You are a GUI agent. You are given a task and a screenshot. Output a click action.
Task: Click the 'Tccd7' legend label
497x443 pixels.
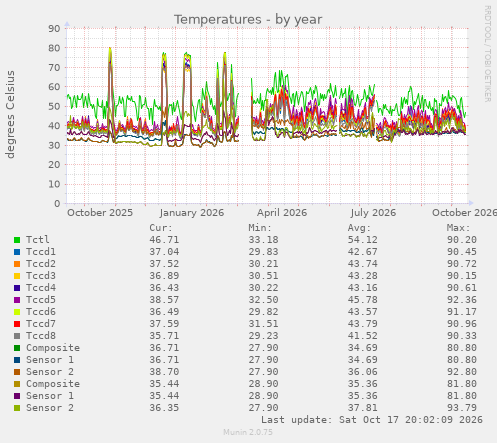[41, 324]
